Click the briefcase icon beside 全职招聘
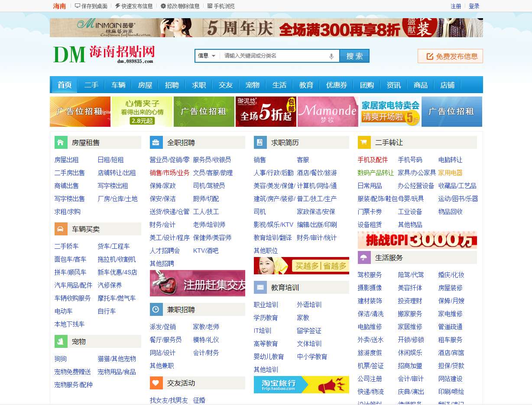532x405 pixels. tap(156, 142)
